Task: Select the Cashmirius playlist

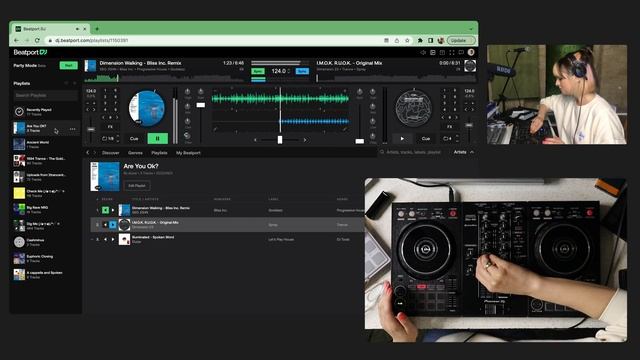Action: point(45,242)
